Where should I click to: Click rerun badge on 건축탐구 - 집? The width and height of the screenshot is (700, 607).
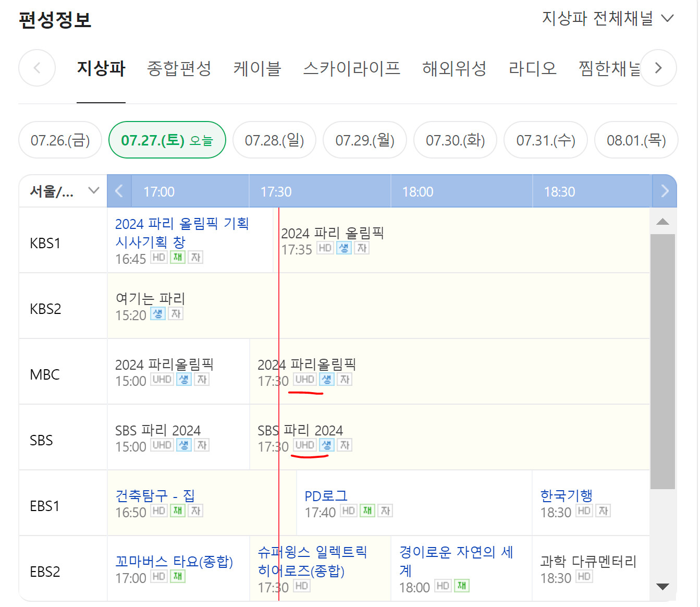178,511
